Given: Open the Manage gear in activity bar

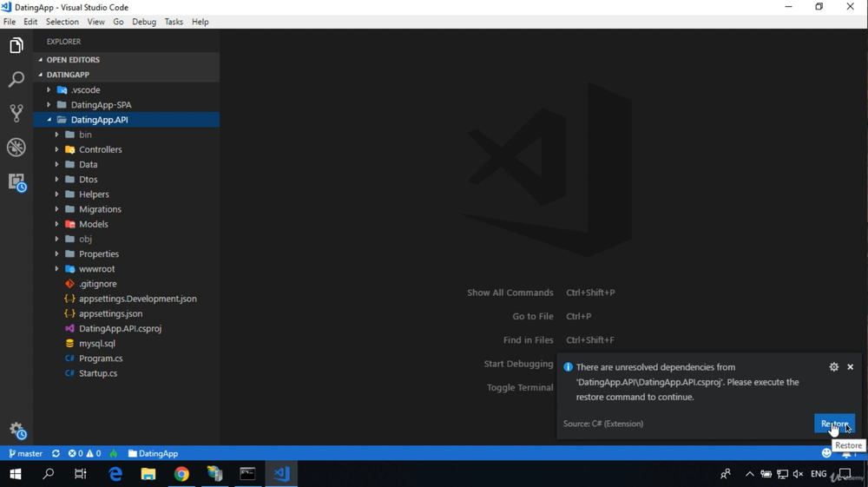Looking at the screenshot, I should [x=16, y=430].
